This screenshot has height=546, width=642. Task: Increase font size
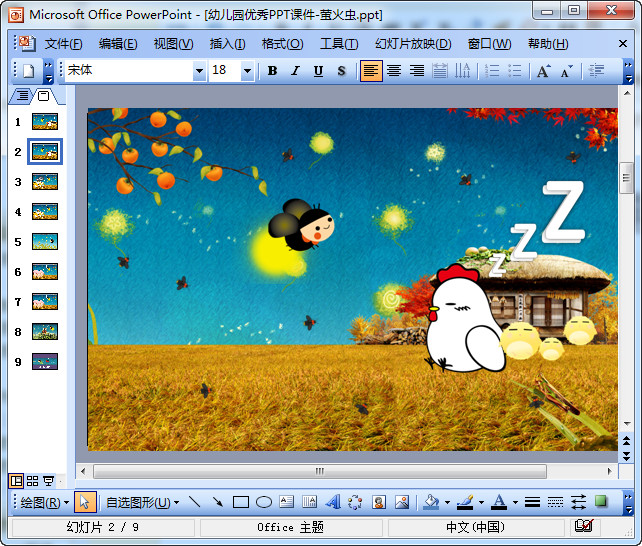544,71
